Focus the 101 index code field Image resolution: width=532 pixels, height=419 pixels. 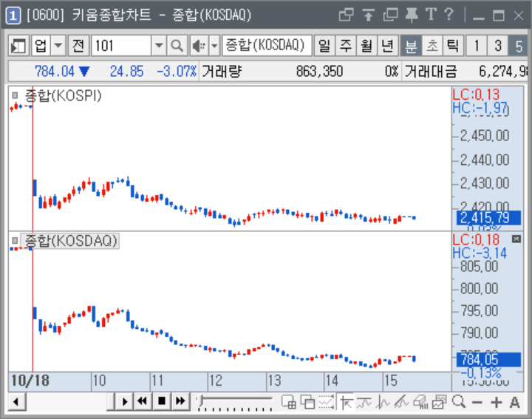click(x=120, y=46)
